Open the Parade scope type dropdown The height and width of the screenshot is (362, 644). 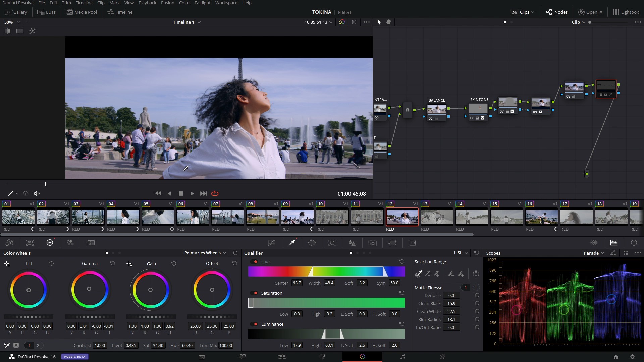(x=594, y=253)
